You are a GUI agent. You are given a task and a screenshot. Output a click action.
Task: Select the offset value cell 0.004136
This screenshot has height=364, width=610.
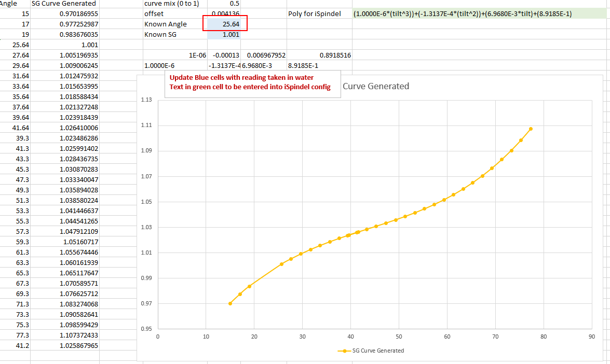(x=224, y=13)
